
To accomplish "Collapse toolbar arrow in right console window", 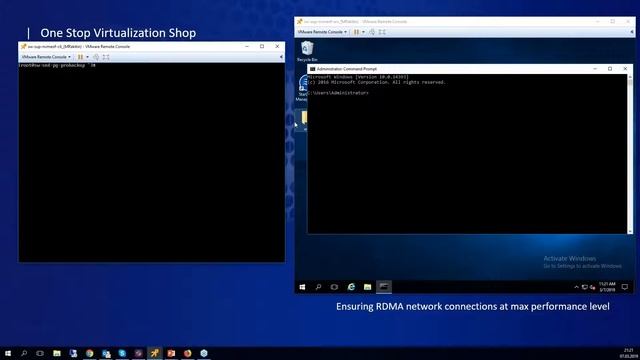I will (x=631, y=32).
